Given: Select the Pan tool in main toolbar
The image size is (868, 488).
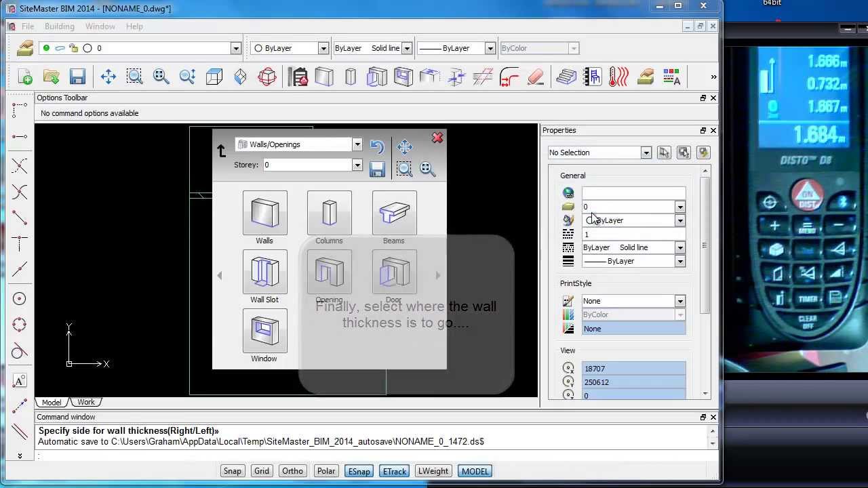Looking at the screenshot, I should pyautogui.click(x=108, y=77).
